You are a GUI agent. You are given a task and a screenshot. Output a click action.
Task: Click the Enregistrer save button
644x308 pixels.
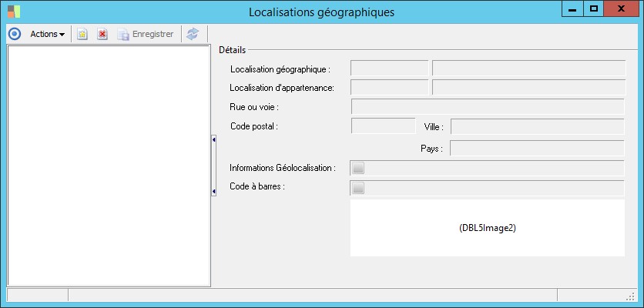coord(145,34)
